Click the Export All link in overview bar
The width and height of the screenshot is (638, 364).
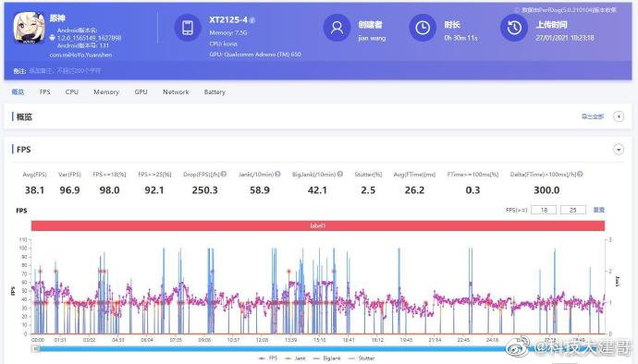click(x=593, y=116)
